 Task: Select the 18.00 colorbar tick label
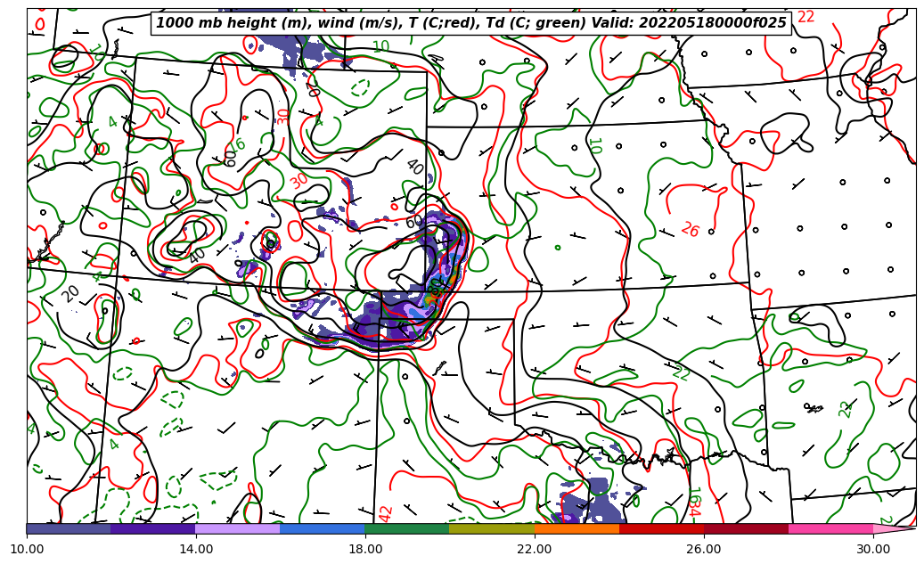pos(365,549)
